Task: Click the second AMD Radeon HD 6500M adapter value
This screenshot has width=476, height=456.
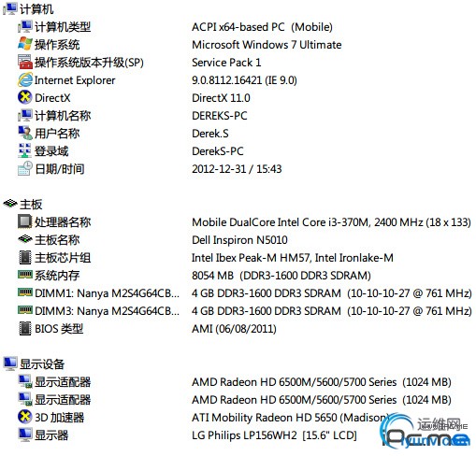Action: click(x=322, y=400)
